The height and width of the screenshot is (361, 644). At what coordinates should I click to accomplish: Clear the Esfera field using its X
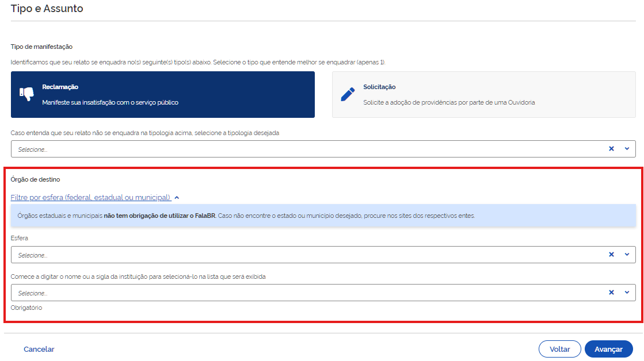click(611, 255)
